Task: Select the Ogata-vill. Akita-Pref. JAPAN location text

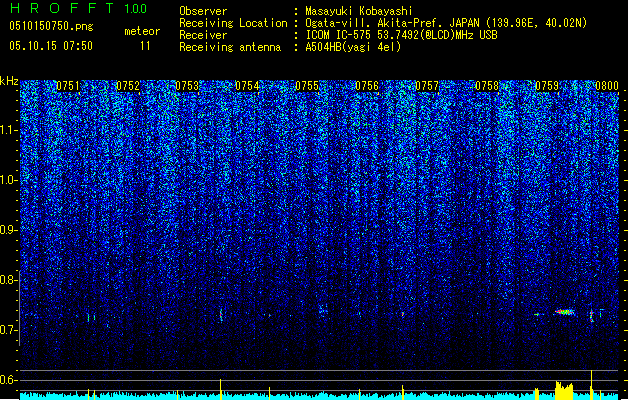Action: click(x=446, y=23)
